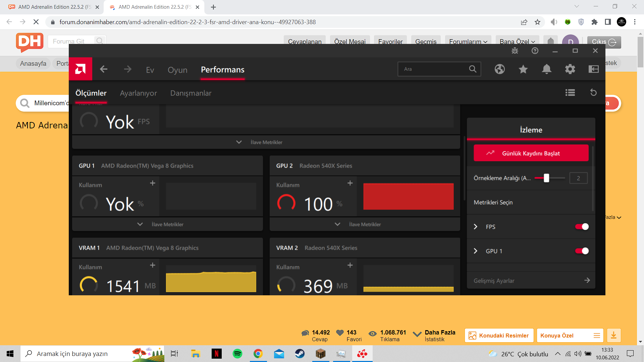
Task: Go forward with AMD software forward arrow
Action: coord(127,69)
